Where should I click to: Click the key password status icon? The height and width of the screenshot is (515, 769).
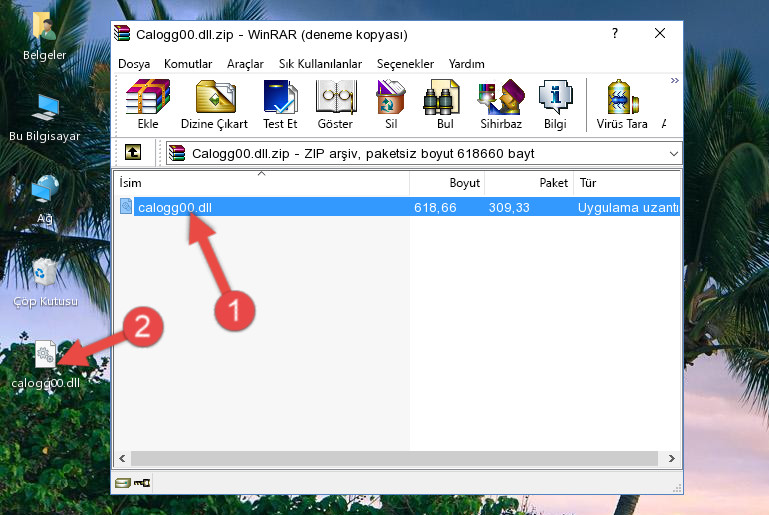pyautogui.click(x=142, y=483)
